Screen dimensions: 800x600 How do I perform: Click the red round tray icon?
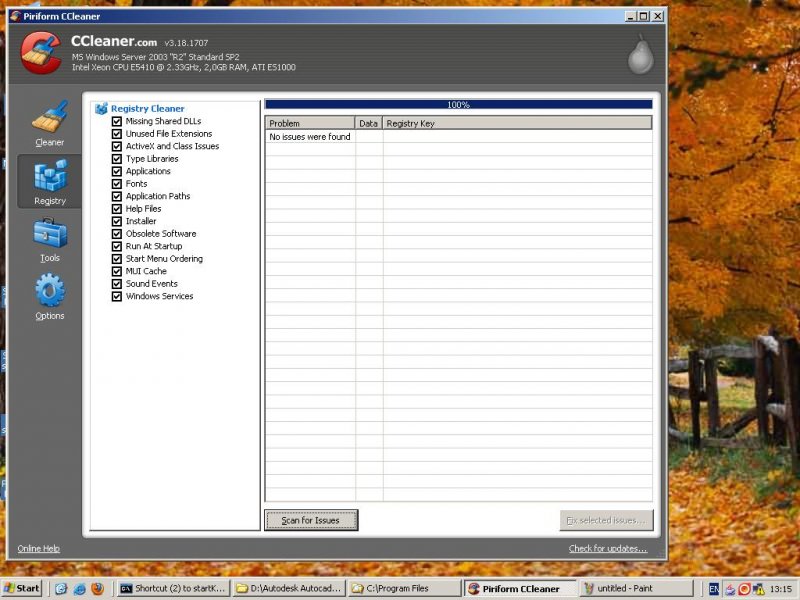(744, 589)
